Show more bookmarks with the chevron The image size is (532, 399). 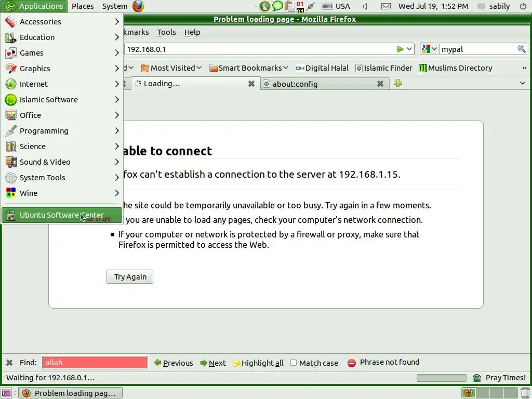[524, 68]
